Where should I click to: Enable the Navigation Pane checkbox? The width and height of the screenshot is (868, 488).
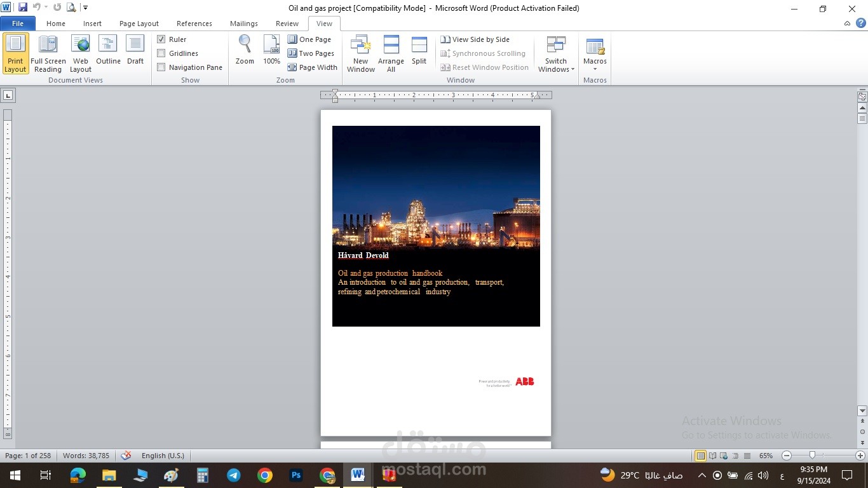[x=161, y=67]
